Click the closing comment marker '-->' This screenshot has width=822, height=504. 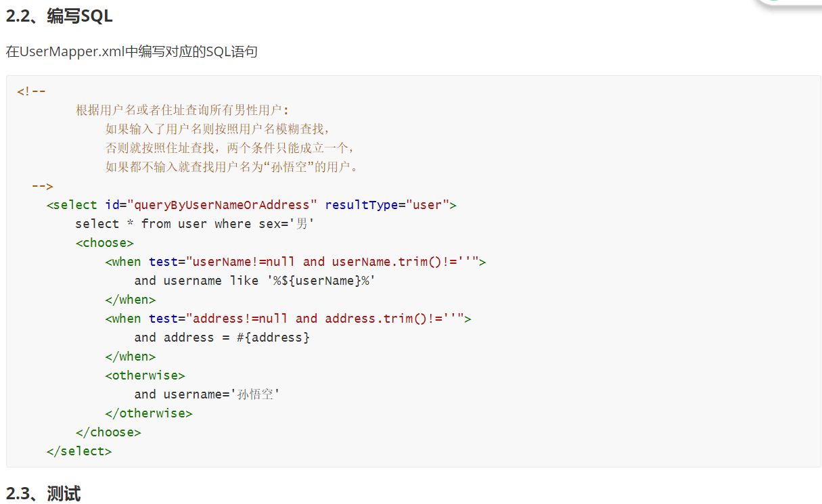pos(42,186)
